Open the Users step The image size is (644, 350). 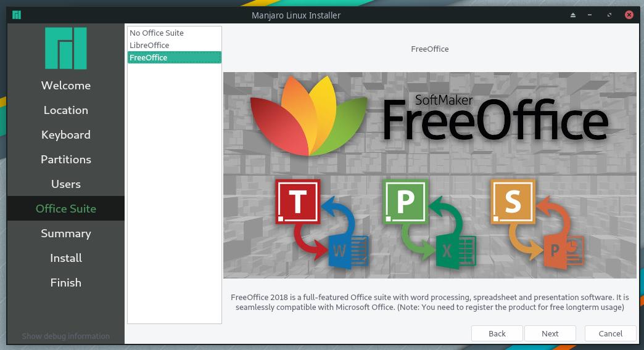click(66, 184)
